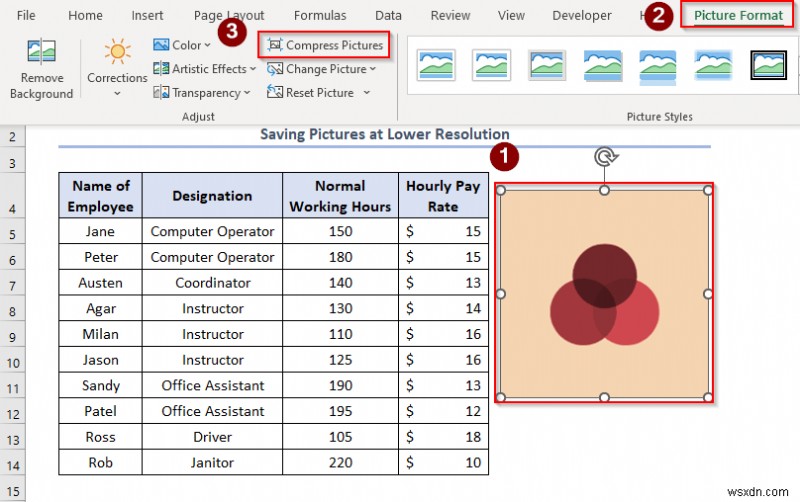Select the cell containing Janitor
Viewport: 800px width, 502px height.
212,462
